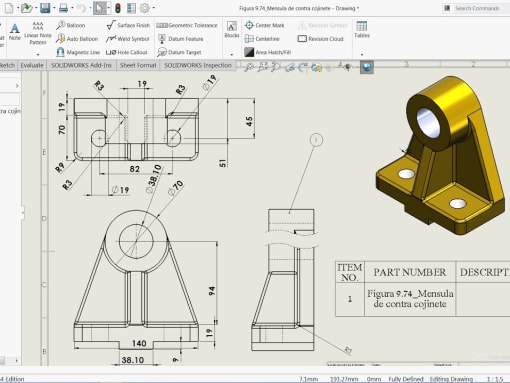Open the Options gear dropdown arrow
The width and height of the screenshot is (510, 383).
click(x=154, y=8)
